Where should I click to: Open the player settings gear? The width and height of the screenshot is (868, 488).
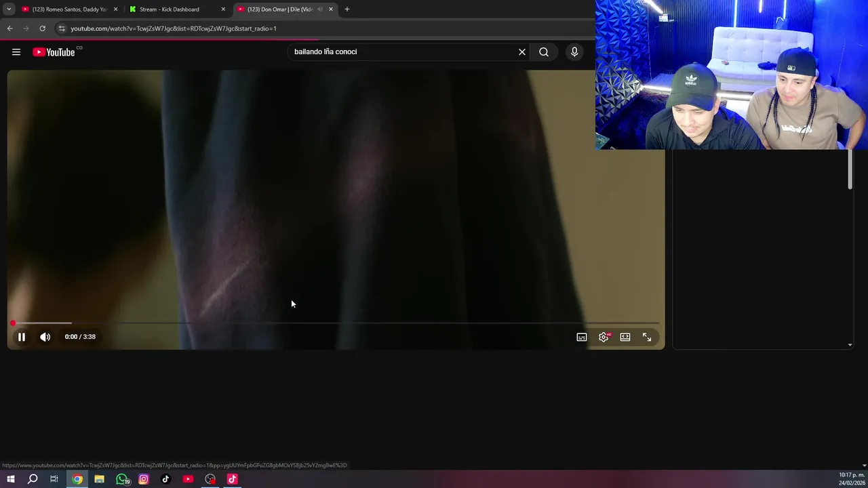click(x=604, y=337)
